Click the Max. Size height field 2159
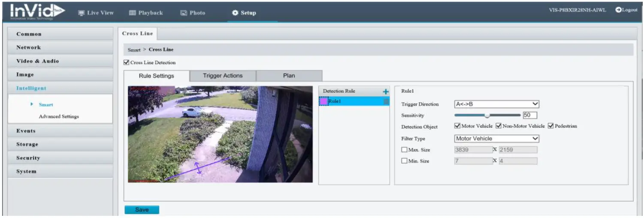644x218 pixels. [x=518, y=150]
